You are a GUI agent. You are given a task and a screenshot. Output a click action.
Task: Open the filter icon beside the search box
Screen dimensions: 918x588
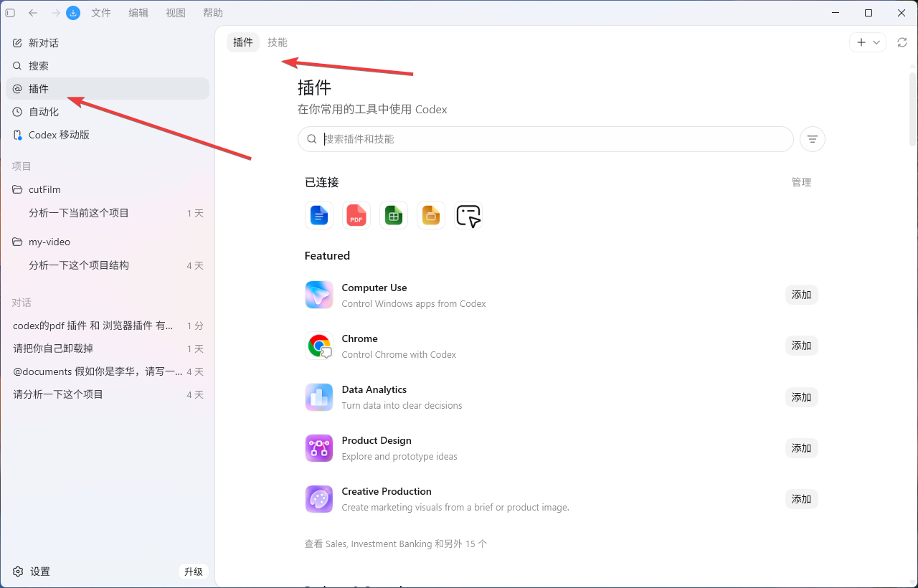coord(813,139)
